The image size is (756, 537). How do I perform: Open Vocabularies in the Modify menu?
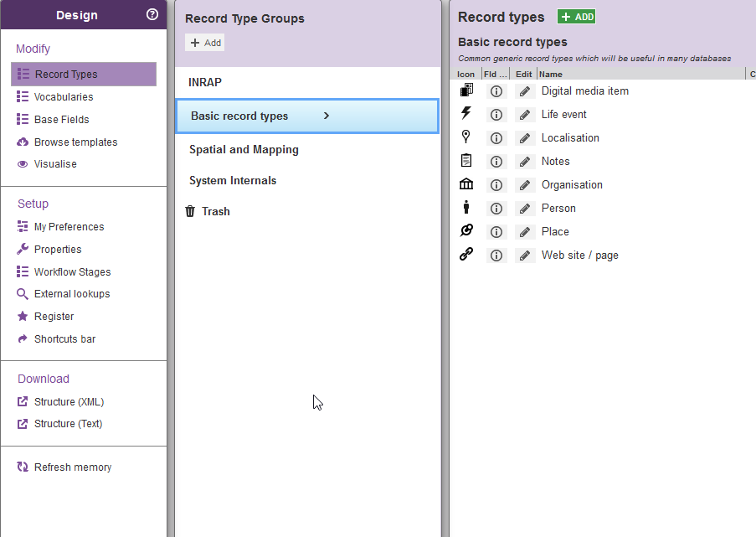point(64,97)
